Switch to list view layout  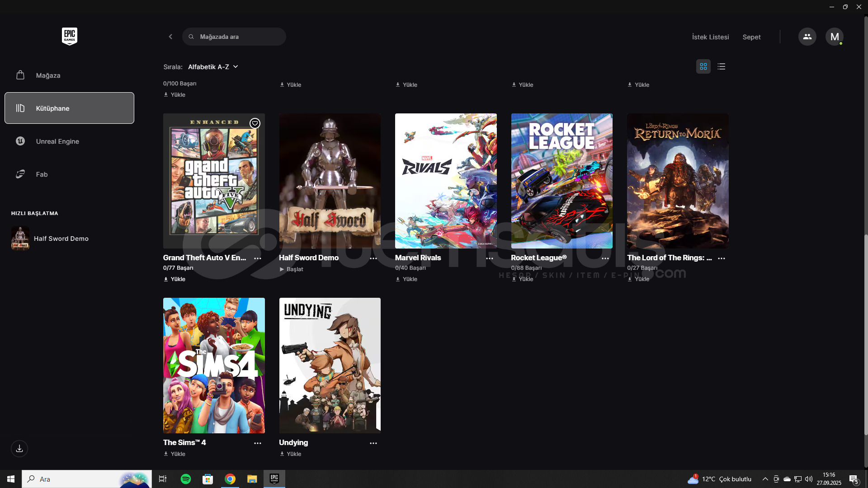[x=721, y=66]
